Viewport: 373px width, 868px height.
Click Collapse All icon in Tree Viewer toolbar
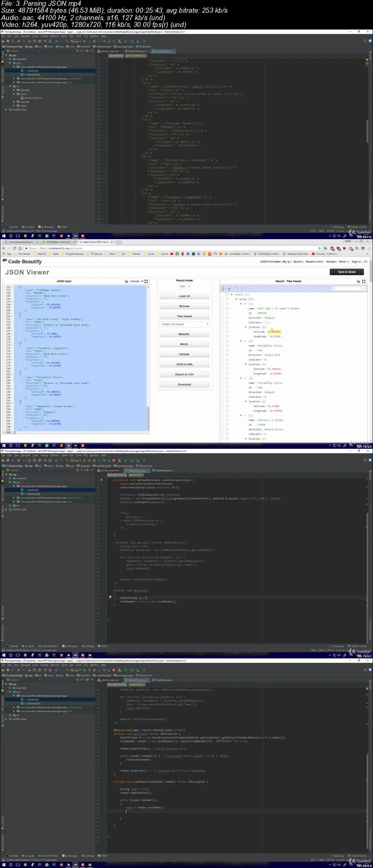click(x=229, y=289)
